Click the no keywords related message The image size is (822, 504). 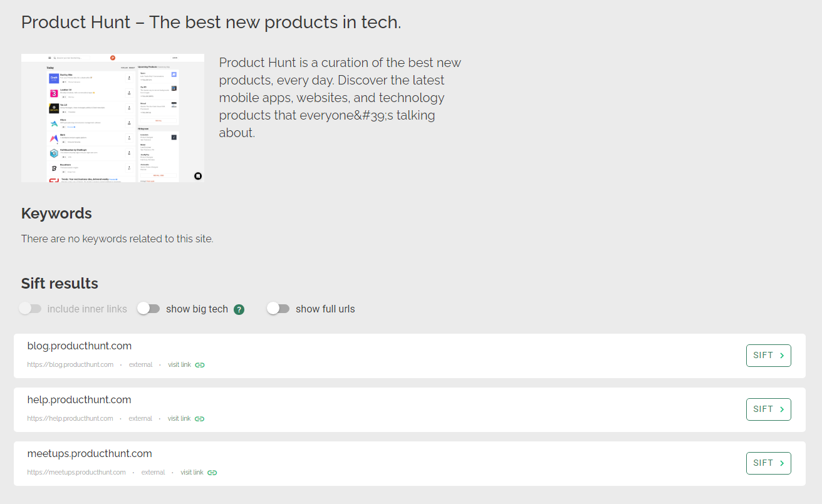coord(117,239)
